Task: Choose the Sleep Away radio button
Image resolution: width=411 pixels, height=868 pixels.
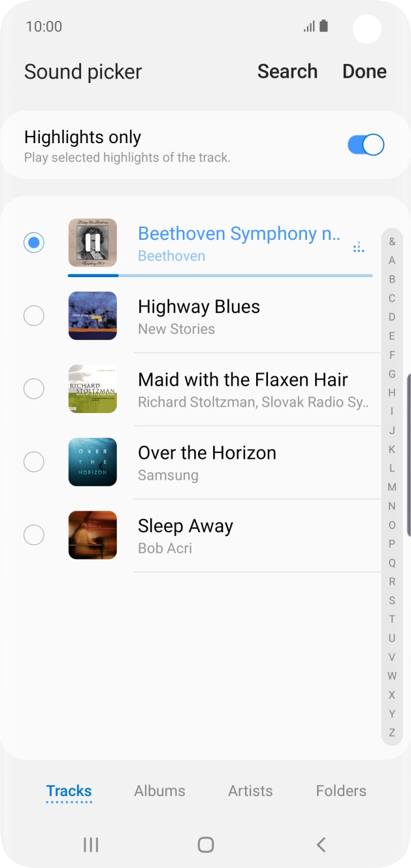Action: tap(34, 535)
